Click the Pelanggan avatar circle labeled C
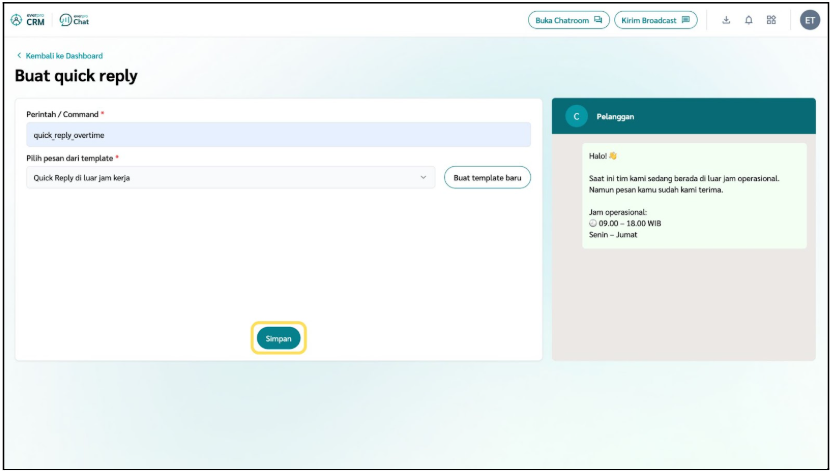Viewport: 835px width, 476px height. coord(575,117)
